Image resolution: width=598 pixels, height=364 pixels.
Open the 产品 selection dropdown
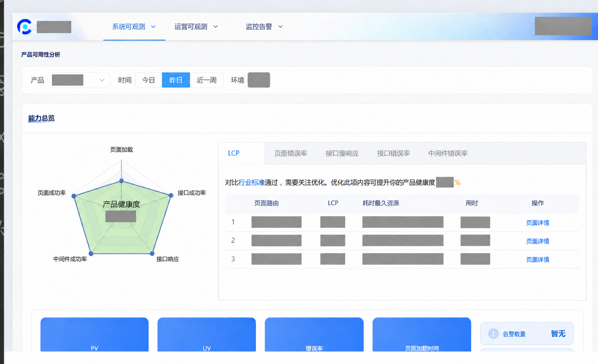tap(79, 80)
